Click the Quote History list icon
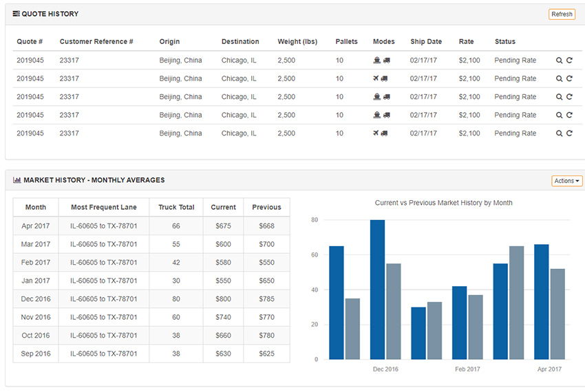 click(16, 14)
